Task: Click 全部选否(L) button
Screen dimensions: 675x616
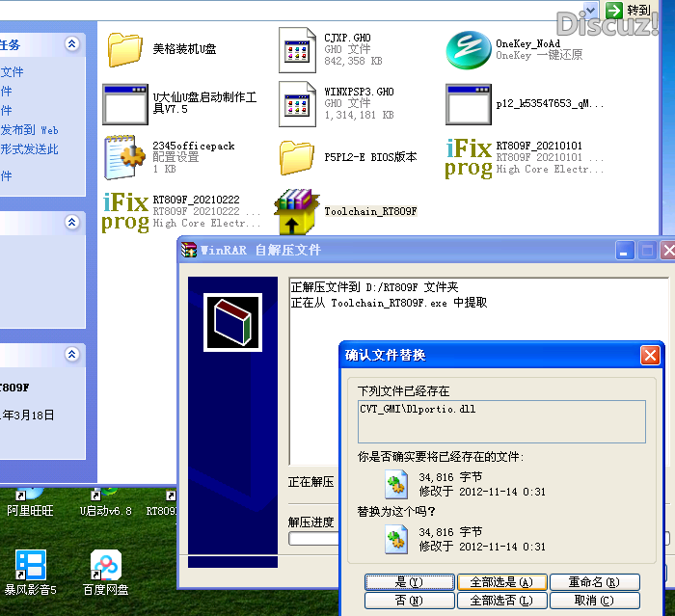Action: [x=502, y=600]
